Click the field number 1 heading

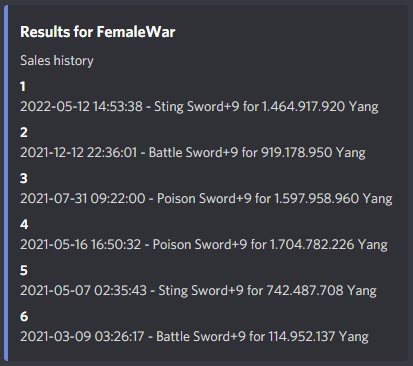[x=23, y=87]
